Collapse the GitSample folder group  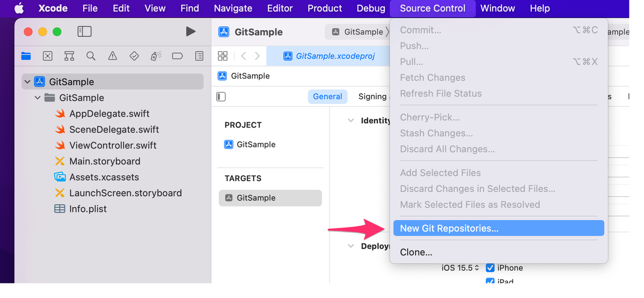pyautogui.click(x=38, y=98)
